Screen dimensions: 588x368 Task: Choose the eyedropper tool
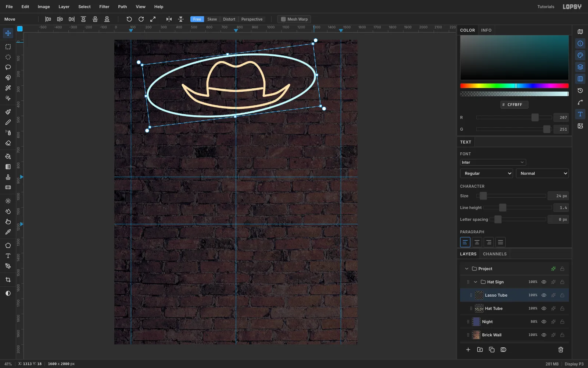8,232
